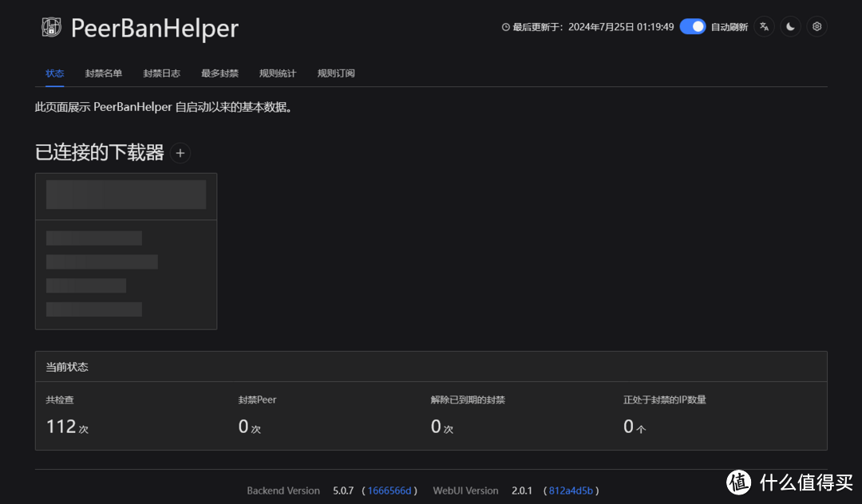Viewport: 862px width, 504px height.
Task: Select the 最多封禁 tab
Action: pyautogui.click(x=219, y=73)
